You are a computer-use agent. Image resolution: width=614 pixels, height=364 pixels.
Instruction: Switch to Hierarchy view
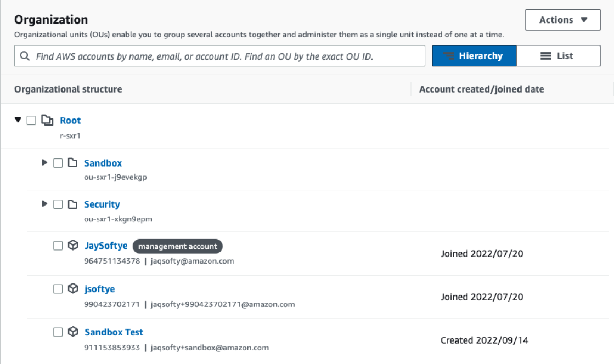(474, 56)
